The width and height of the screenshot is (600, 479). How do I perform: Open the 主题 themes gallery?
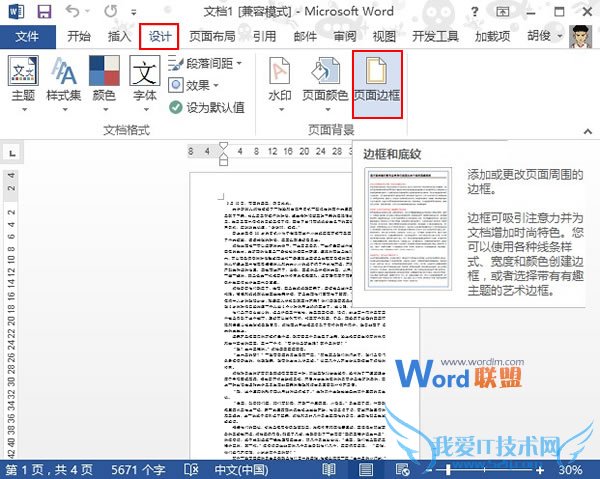(x=23, y=83)
